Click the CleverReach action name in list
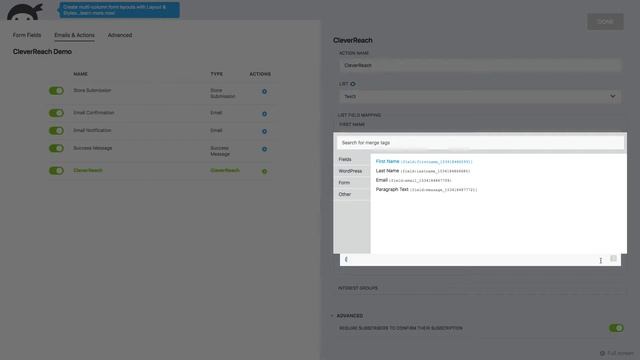Viewport: 640px width, 360px height. point(88,170)
